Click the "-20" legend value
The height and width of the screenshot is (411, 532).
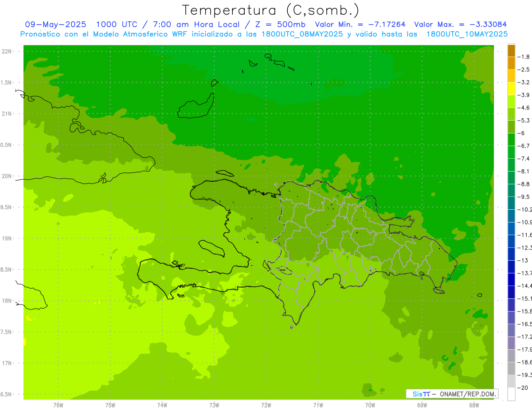tap(523, 388)
